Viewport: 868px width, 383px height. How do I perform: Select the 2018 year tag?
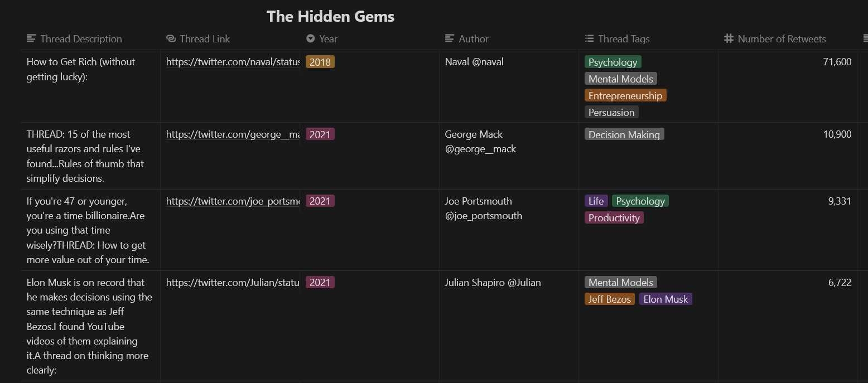pyautogui.click(x=320, y=62)
